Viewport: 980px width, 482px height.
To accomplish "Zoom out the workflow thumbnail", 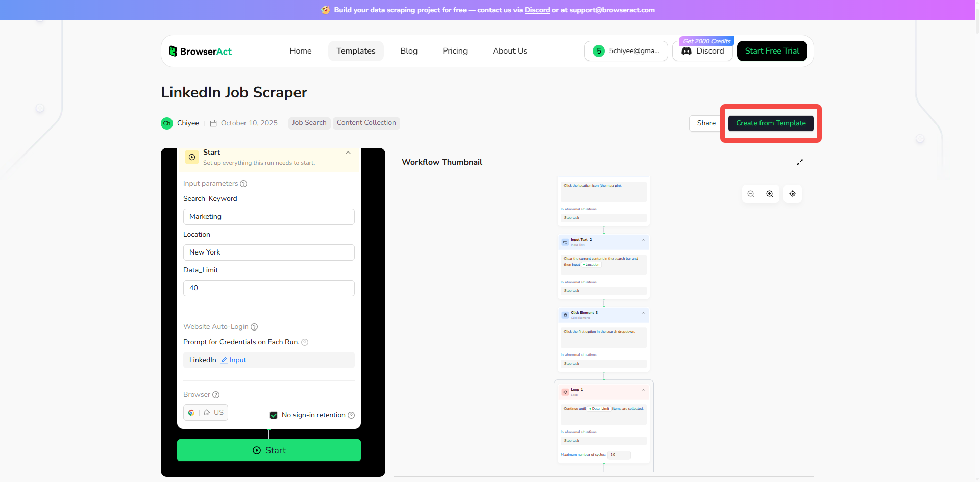I will pos(751,194).
